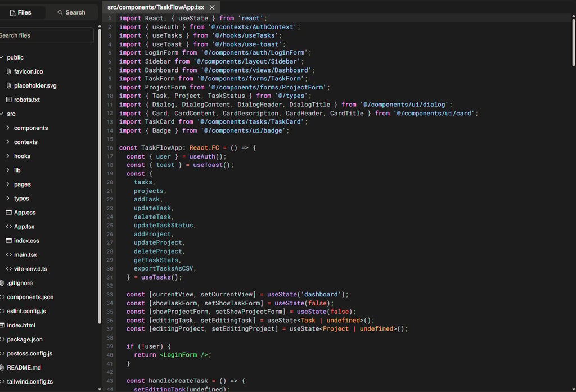The image size is (576, 392).
Task: Open README.md file
Action: point(24,367)
